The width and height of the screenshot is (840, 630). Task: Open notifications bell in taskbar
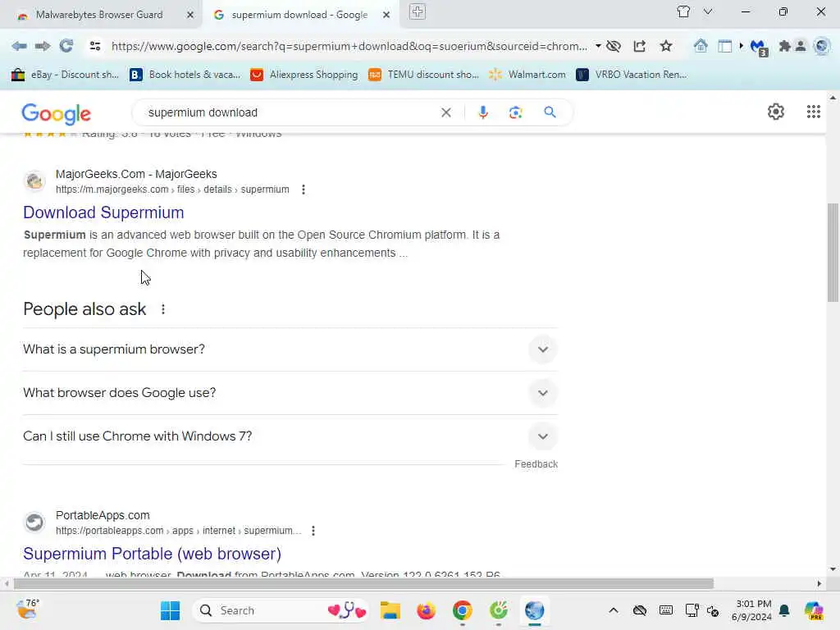pyautogui.click(x=784, y=610)
